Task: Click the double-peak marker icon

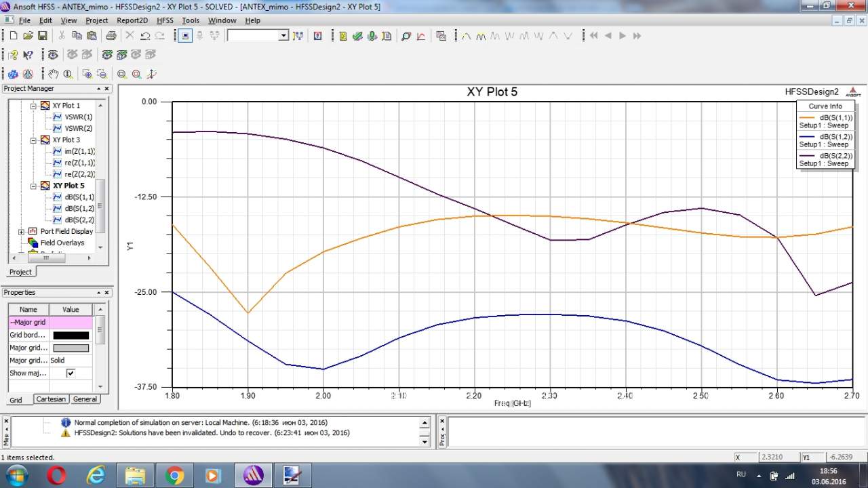Action: click(481, 36)
